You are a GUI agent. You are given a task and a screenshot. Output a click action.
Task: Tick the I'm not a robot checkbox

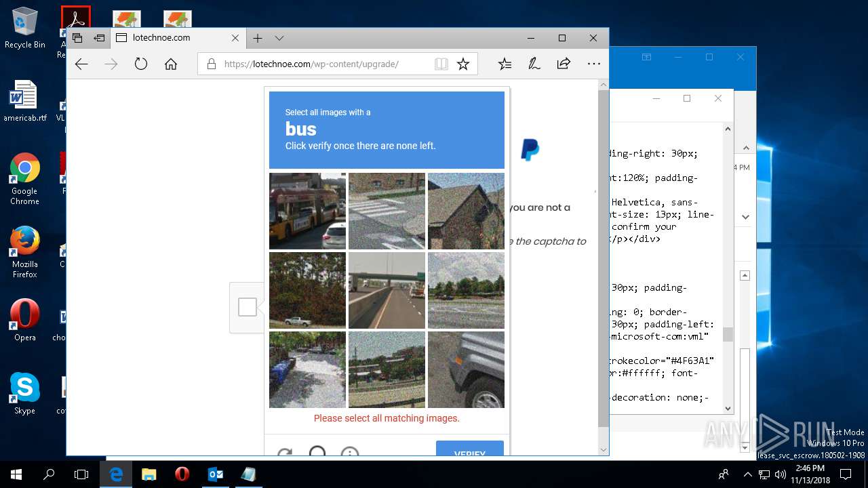pyautogui.click(x=248, y=307)
